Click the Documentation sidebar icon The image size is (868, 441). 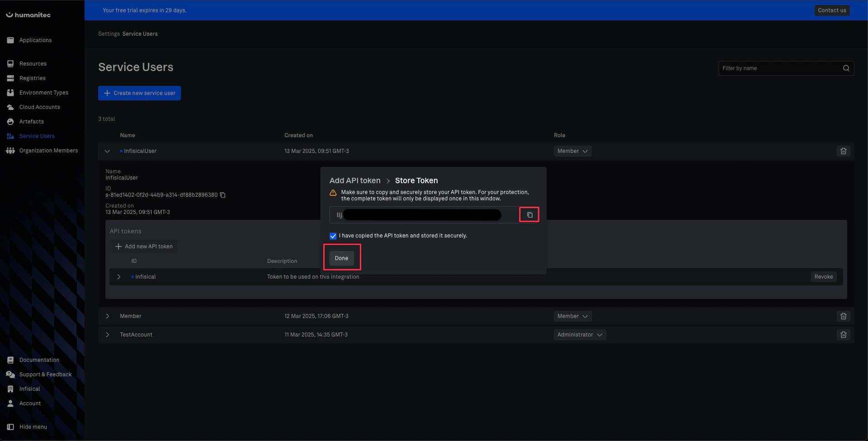(x=10, y=360)
